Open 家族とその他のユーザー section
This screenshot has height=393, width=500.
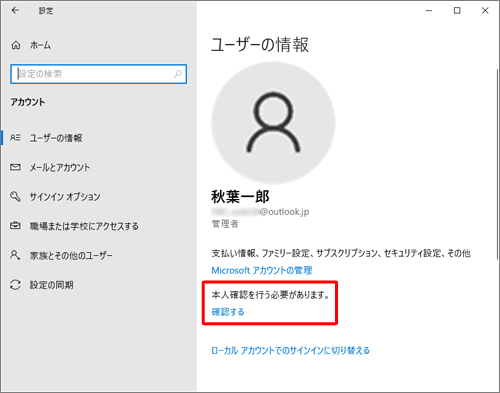point(98,255)
